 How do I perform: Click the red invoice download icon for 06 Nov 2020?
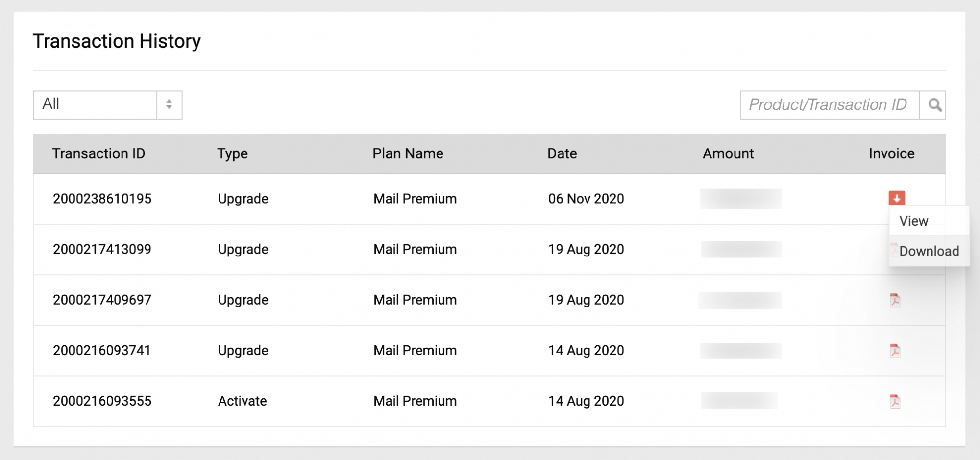[896, 198]
